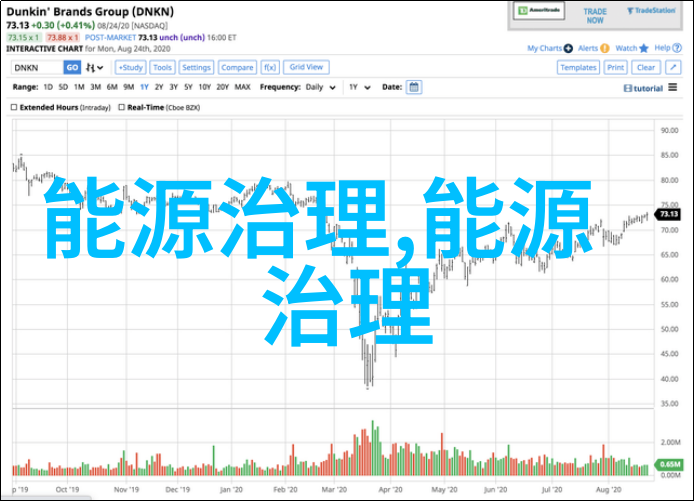Click the DNKN symbol input field

point(37,67)
